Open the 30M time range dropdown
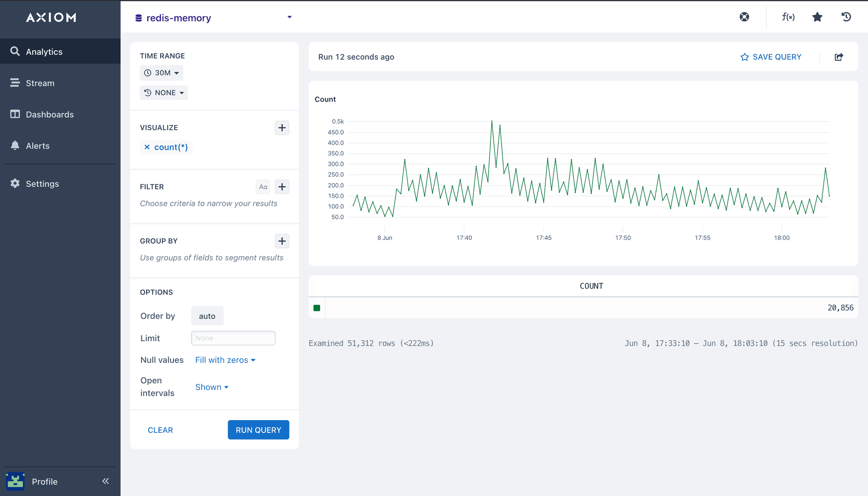This screenshot has height=496, width=868. coord(161,72)
